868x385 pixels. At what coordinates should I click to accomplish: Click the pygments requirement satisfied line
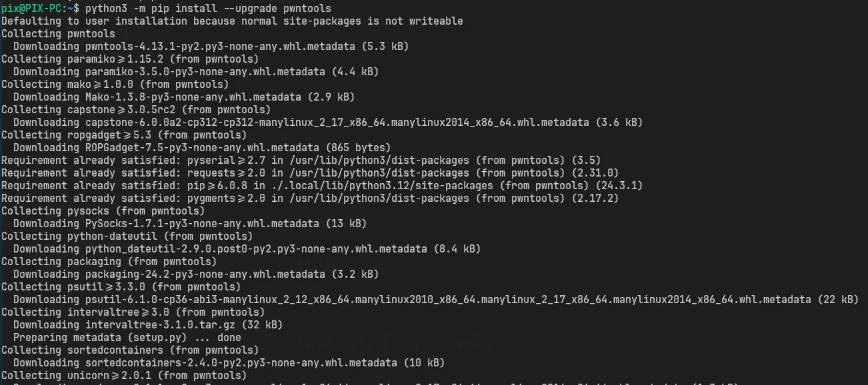[310, 198]
